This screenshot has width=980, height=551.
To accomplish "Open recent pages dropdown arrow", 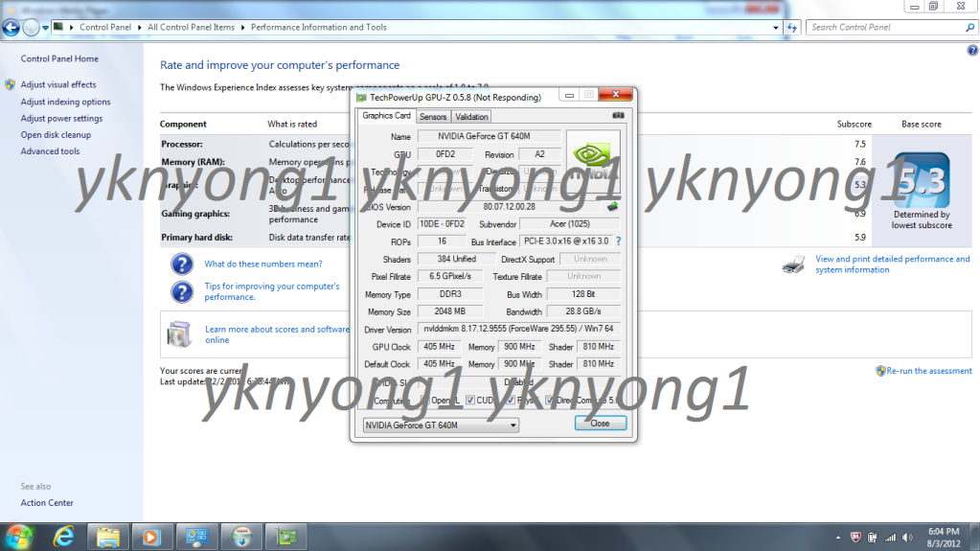I will coord(45,28).
